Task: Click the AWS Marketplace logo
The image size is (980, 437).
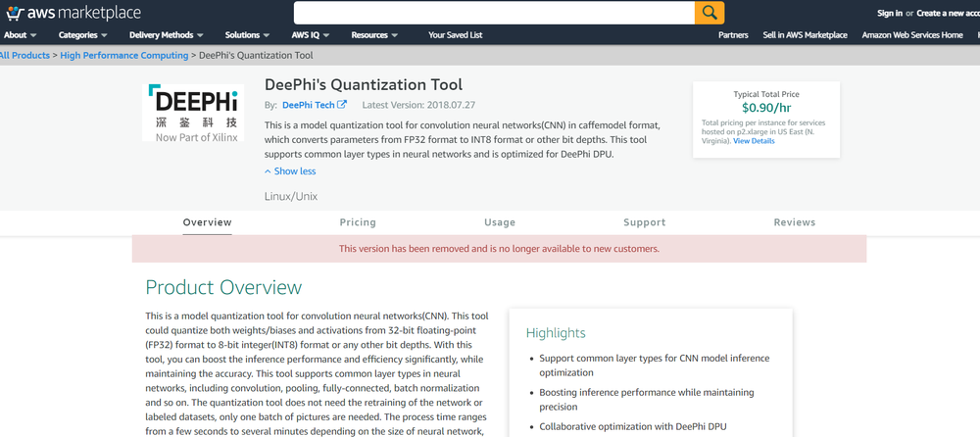Action: pos(73,13)
